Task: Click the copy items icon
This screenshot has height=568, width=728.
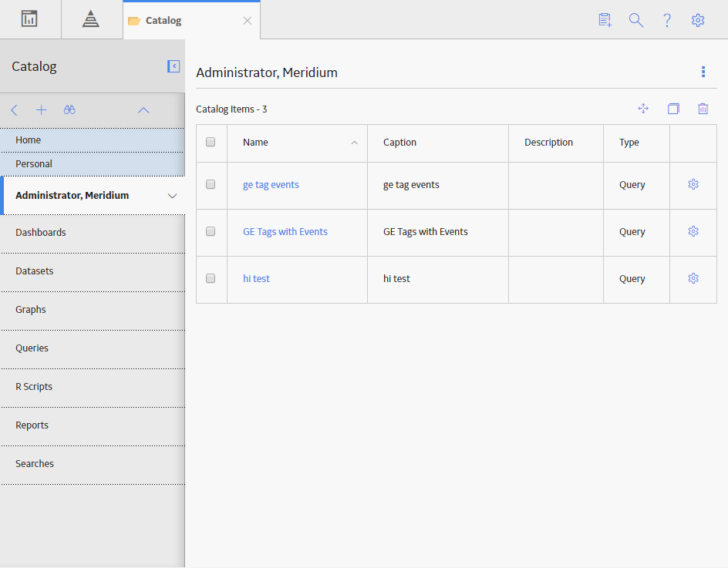Action: [x=673, y=109]
